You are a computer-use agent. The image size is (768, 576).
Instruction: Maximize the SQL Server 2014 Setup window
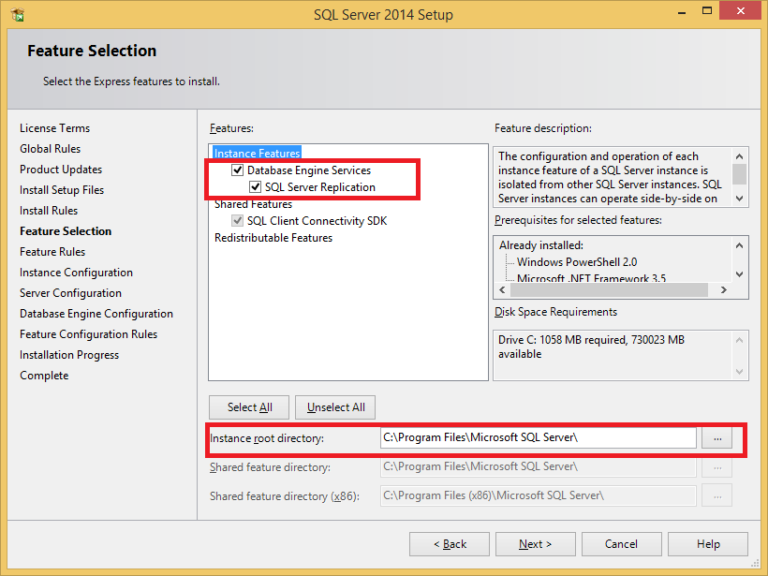pos(707,11)
